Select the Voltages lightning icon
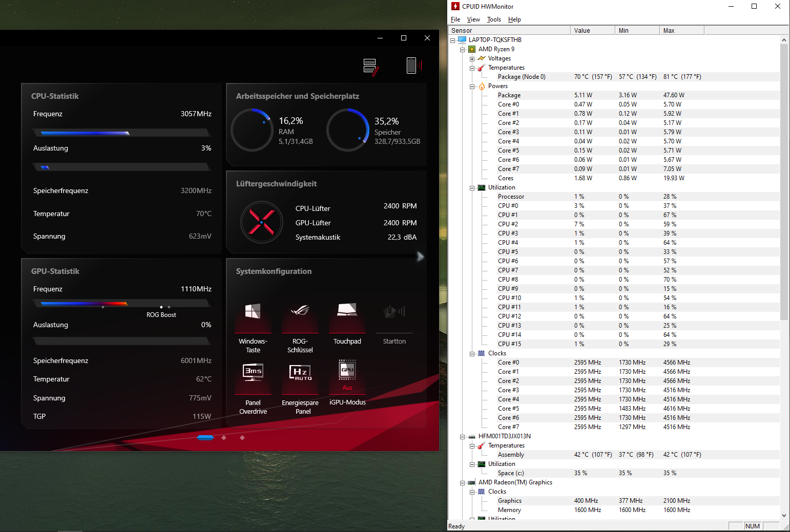 coord(482,58)
